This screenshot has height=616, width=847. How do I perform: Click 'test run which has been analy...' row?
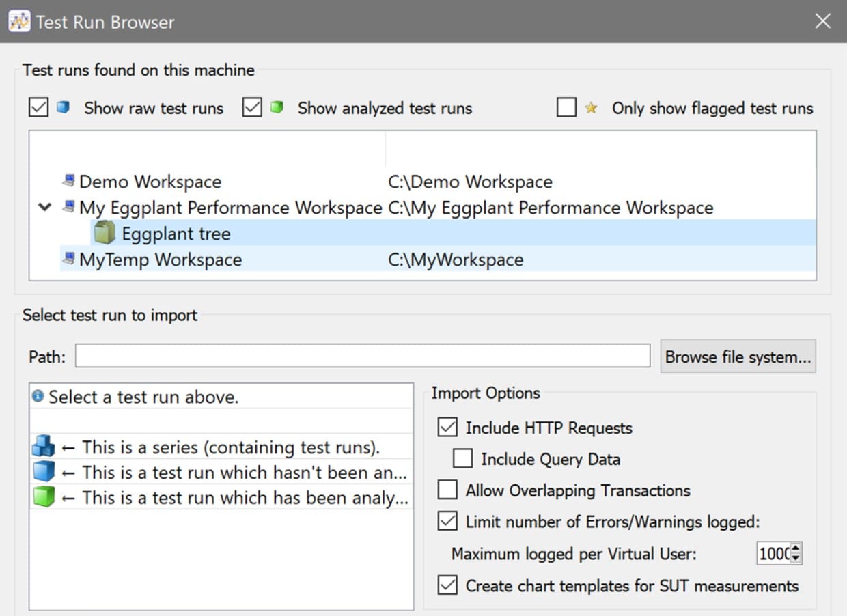pos(221,497)
